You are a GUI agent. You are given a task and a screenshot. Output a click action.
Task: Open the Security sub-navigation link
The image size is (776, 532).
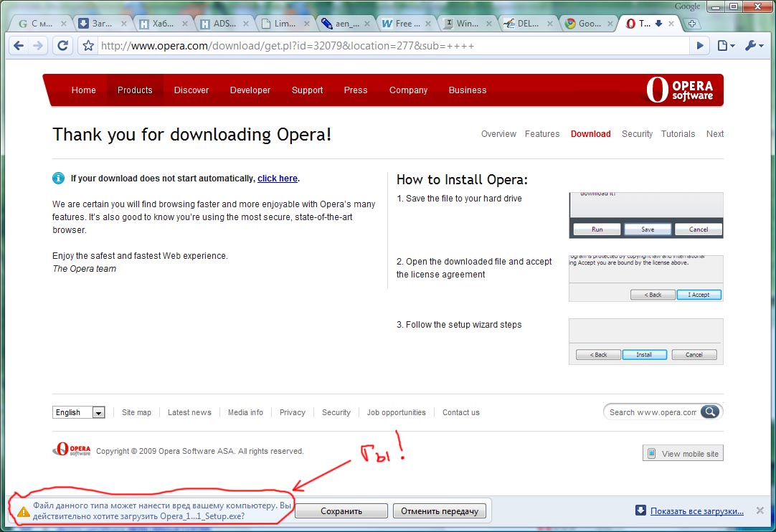(x=637, y=133)
